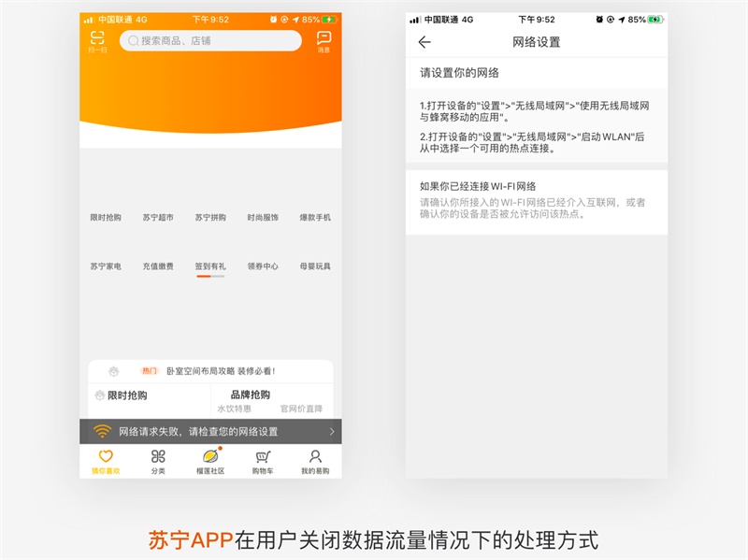Switch to 榴莲社区 tab

[x=210, y=462]
